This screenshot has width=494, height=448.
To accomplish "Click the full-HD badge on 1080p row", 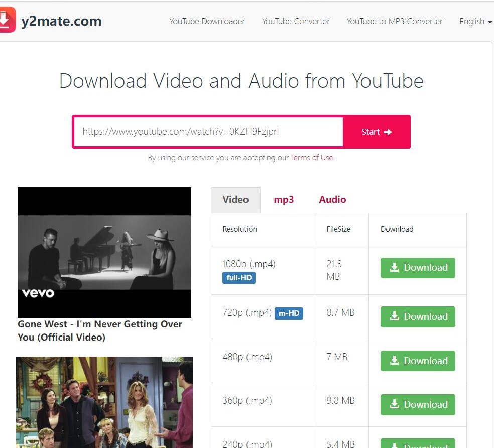I will pyautogui.click(x=239, y=278).
